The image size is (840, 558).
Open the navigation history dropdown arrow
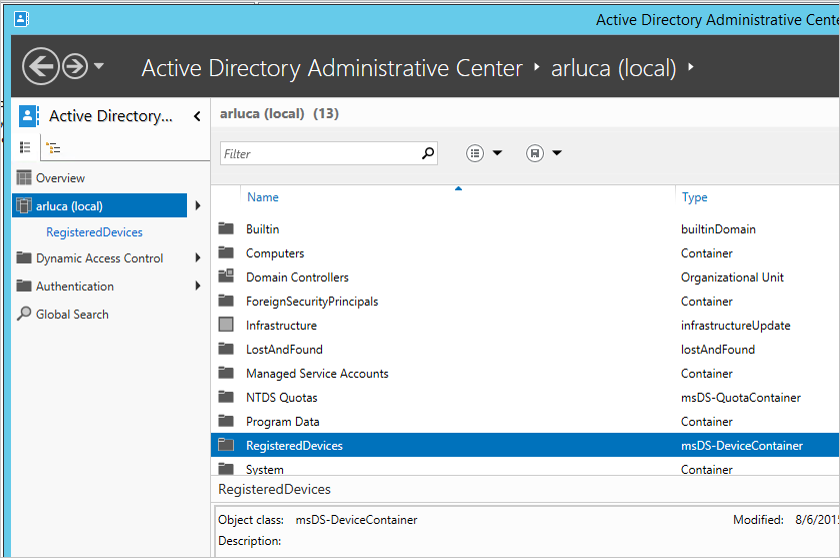(99, 67)
